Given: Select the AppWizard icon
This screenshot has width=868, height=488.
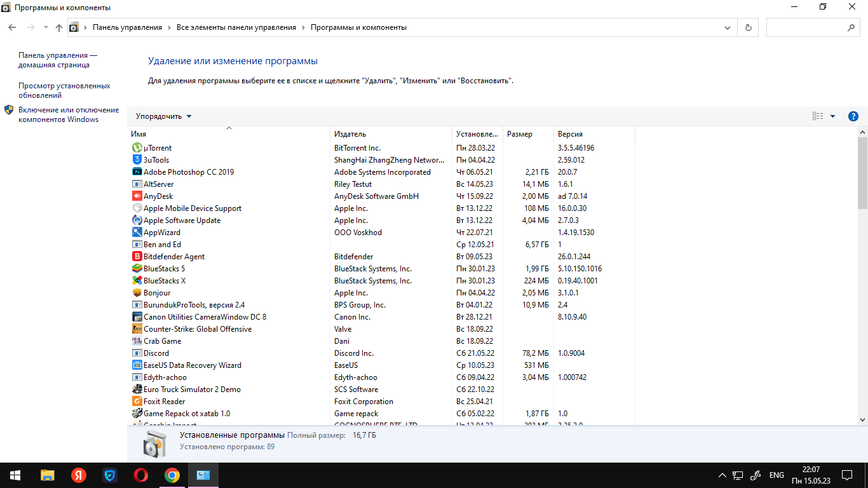Looking at the screenshot, I should [x=137, y=233].
